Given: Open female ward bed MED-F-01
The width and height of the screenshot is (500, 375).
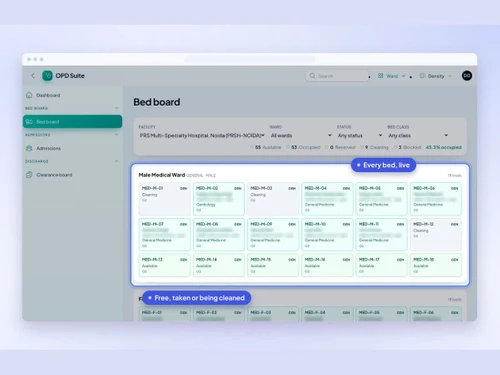Looking at the screenshot, I should [x=164, y=314].
